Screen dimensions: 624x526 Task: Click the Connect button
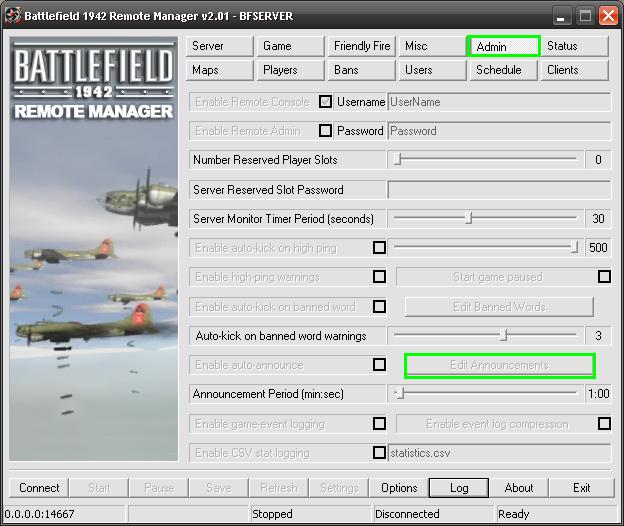[x=39, y=488]
